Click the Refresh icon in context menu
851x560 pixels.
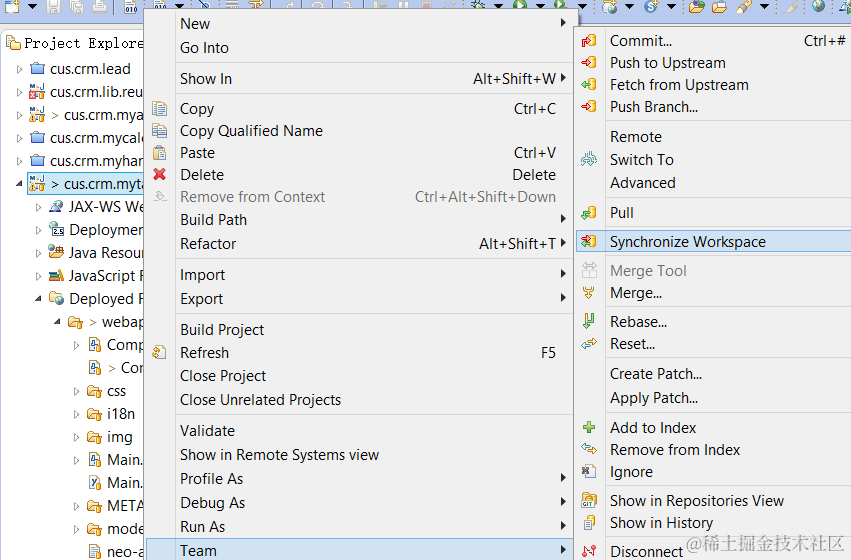coord(159,353)
